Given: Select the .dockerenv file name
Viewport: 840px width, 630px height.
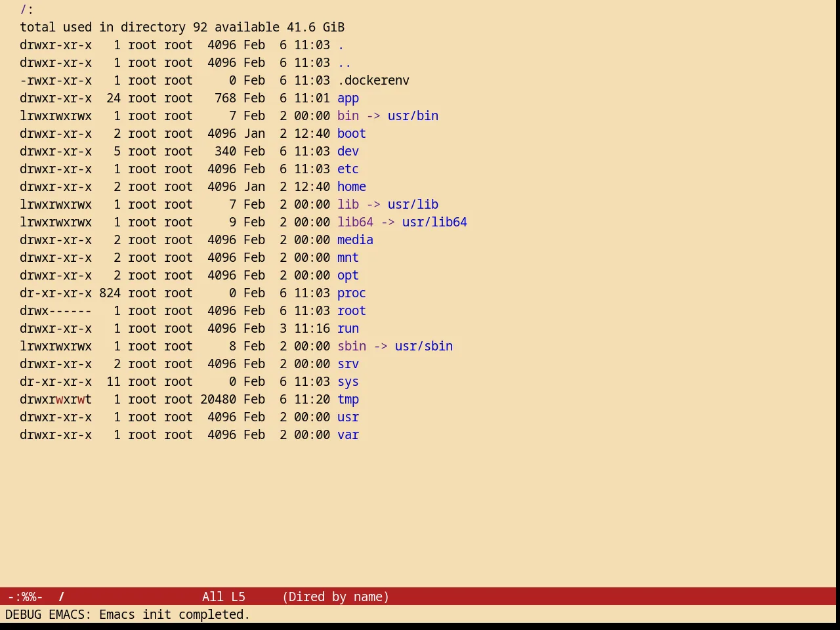Looking at the screenshot, I should [x=373, y=81].
